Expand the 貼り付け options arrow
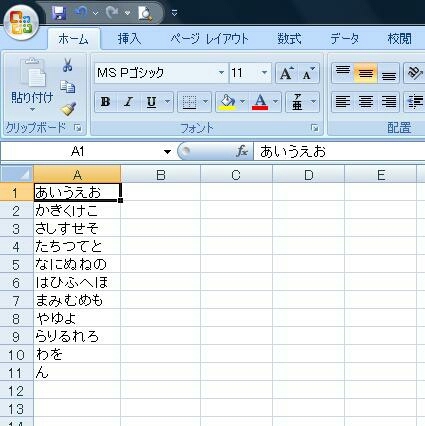 point(32,109)
